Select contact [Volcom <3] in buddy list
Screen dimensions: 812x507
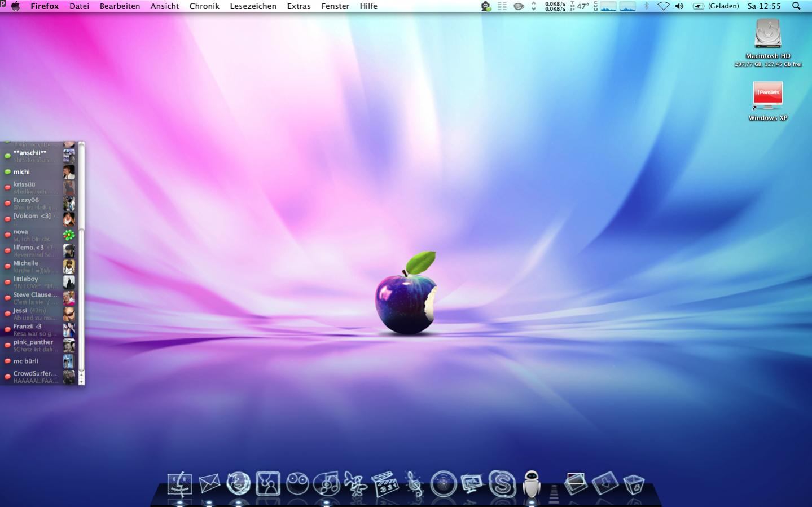(x=38, y=219)
